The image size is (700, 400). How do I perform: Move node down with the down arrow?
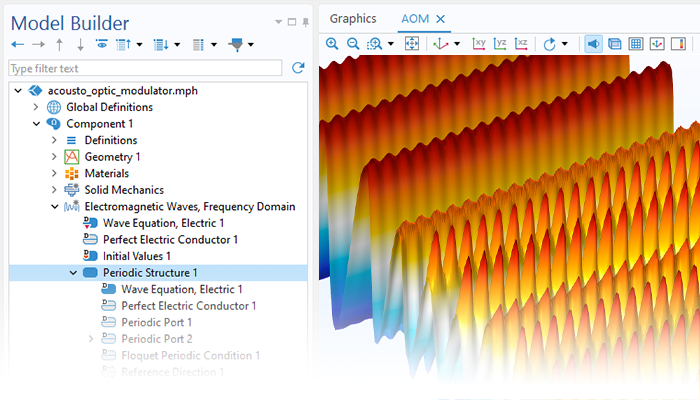tap(80, 44)
